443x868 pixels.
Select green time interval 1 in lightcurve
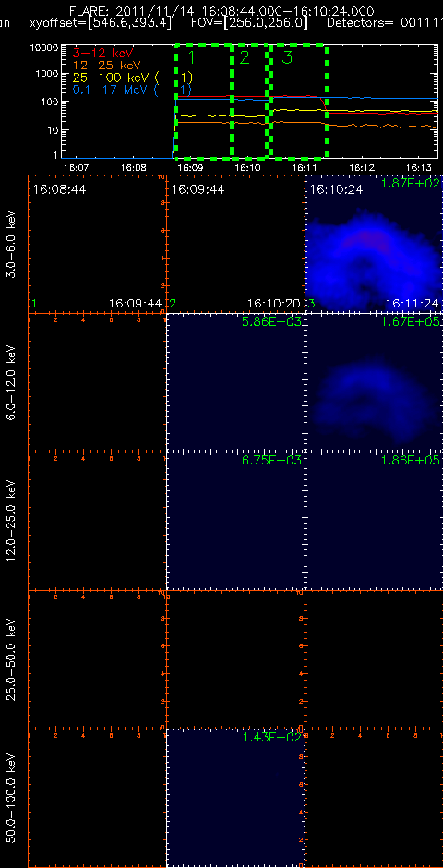[204, 102]
